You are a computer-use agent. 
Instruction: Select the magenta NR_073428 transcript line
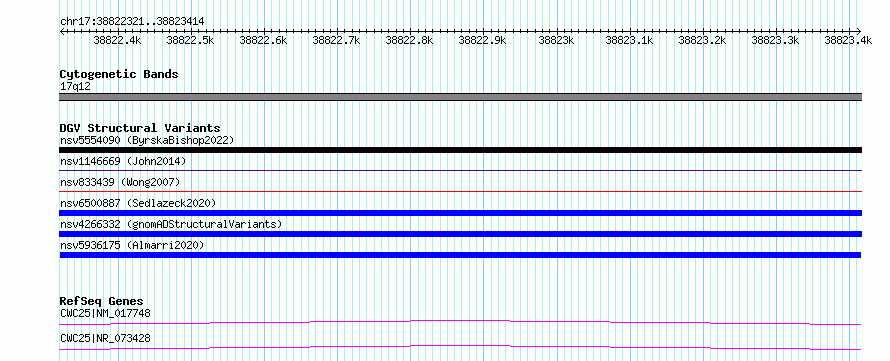pos(460,347)
